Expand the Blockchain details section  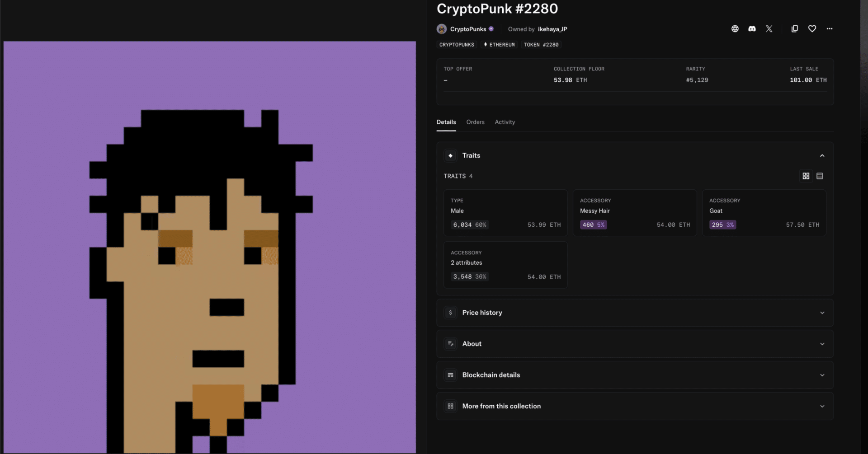click(x=635, y=375)
